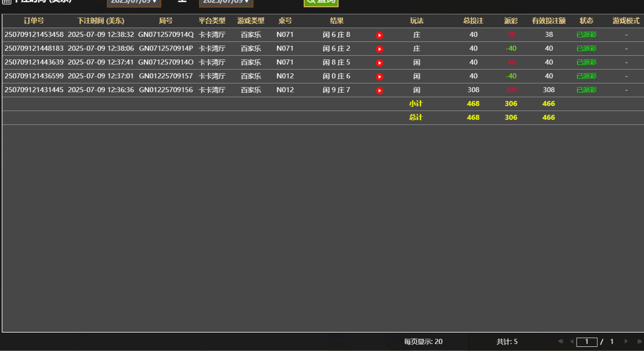Click the 总计 totals row
Viewport: 644px width, 351px height.
pos(416,117)
